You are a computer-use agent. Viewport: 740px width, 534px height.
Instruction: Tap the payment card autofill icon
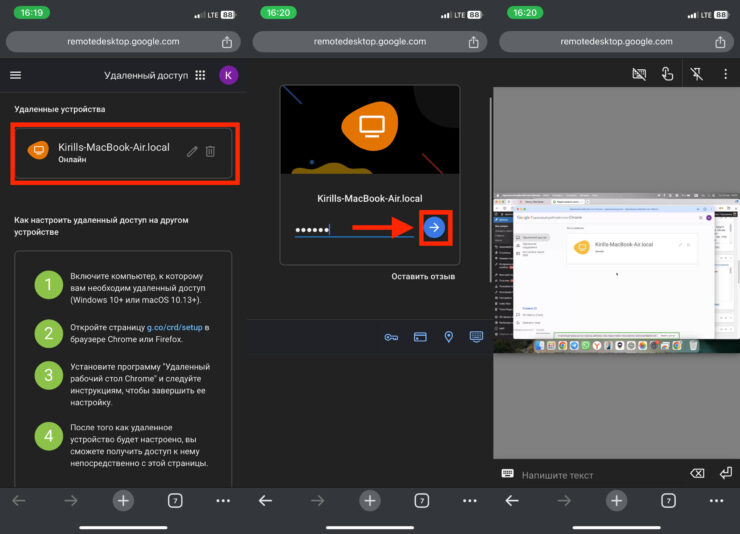pyautogui.click(x=420, y=337)
